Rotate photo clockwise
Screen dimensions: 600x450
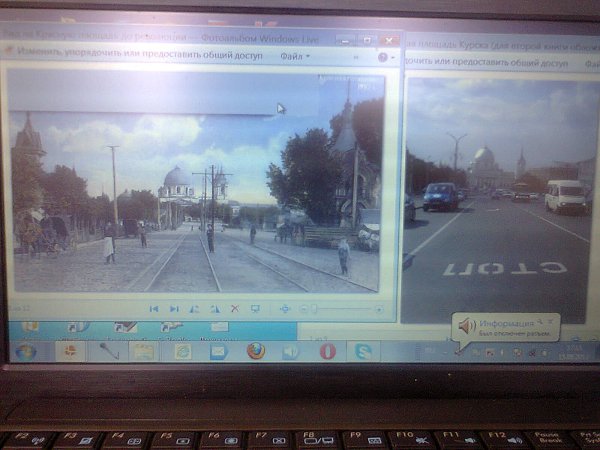pyautogui.click(x=214, y=309)
